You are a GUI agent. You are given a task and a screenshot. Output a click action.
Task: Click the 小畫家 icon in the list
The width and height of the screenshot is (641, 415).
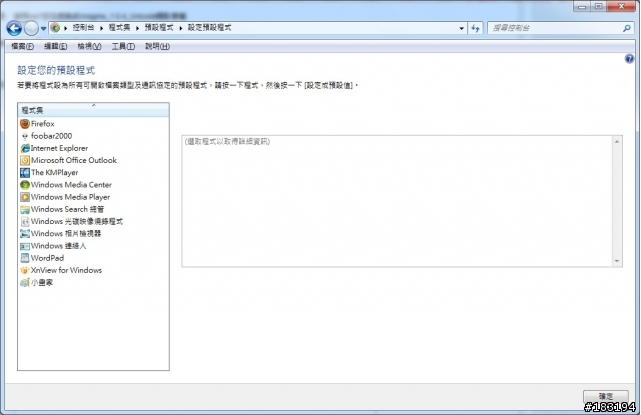pos(25,283)
